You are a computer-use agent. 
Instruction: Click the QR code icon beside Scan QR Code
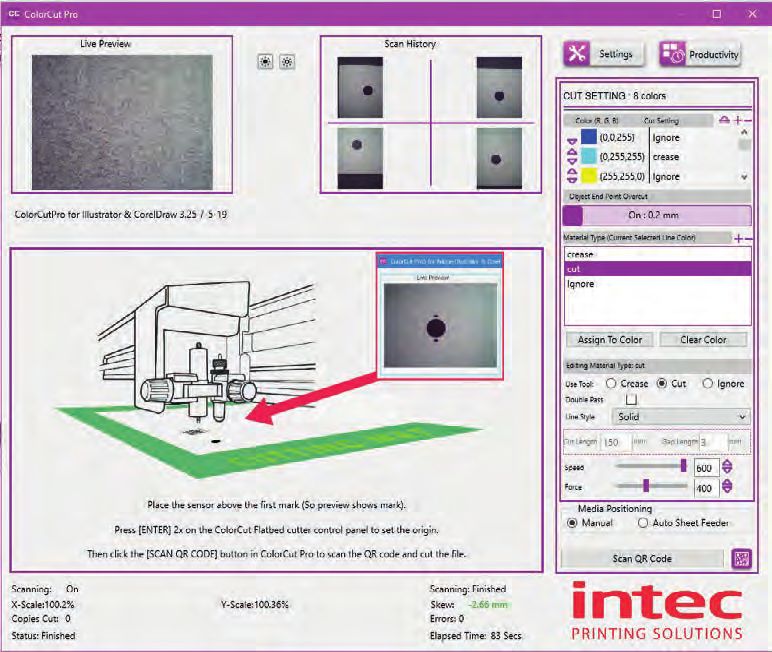click(742, 559)
